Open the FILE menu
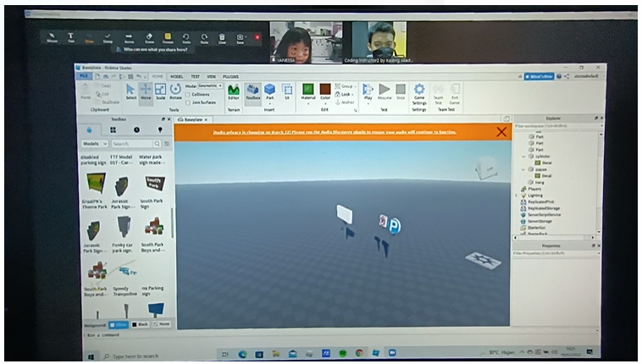Viewport: 642px width, 364px height. coord(84,76)
